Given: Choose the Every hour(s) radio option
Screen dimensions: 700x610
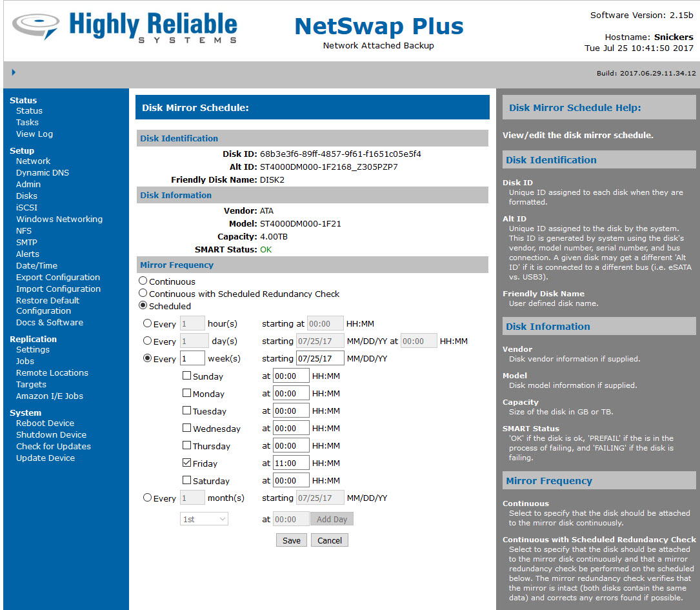Looking at the screenshot, I should (147, 323).
